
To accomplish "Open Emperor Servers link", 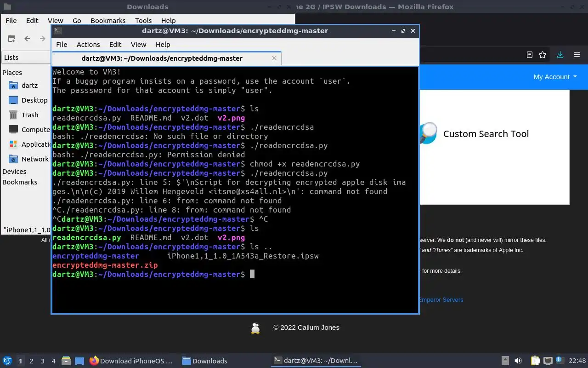I will point(441,300).
